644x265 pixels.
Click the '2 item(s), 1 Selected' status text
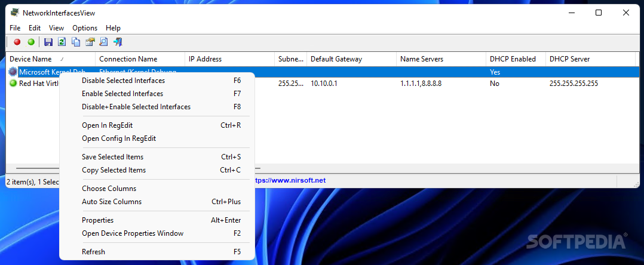point(33,181)
